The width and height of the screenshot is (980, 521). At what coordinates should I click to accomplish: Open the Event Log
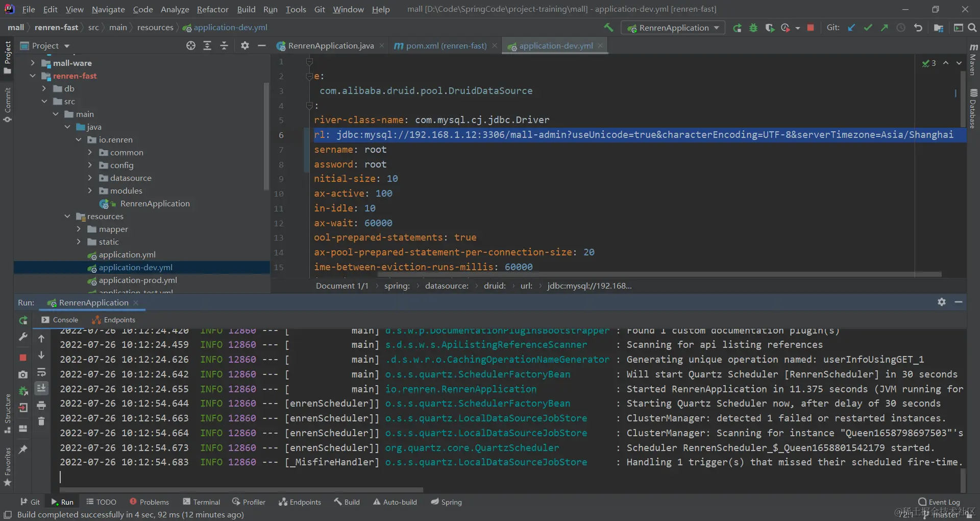click(939, 502)
